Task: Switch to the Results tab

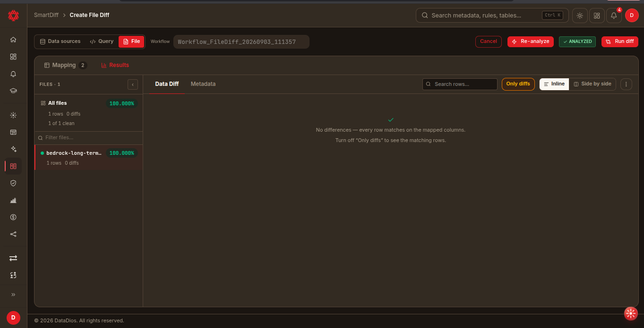Action: click(x=115, y=65)
